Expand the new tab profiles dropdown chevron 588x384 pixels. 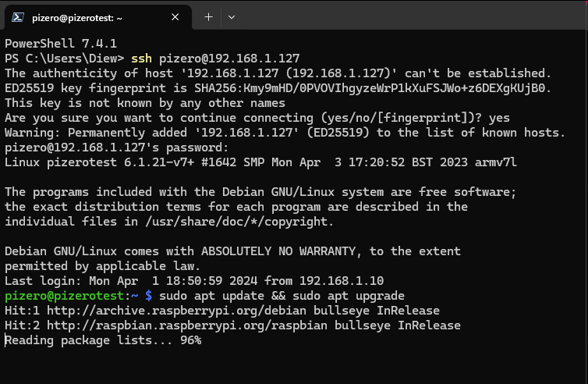[x=232, y=16]
